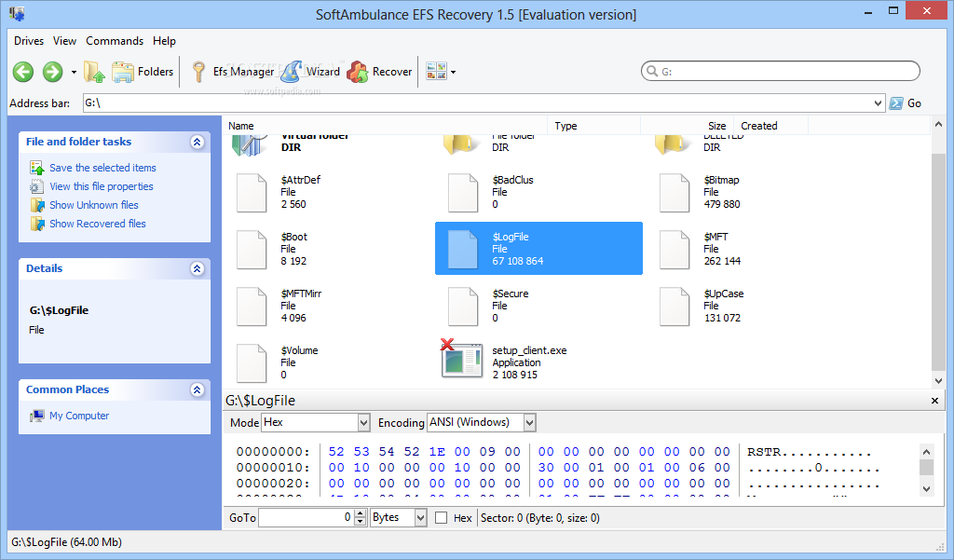The height and width of the screenshot is (560, 954).
Task: Click hex offset row 00000010:
Action: [273, 468]
